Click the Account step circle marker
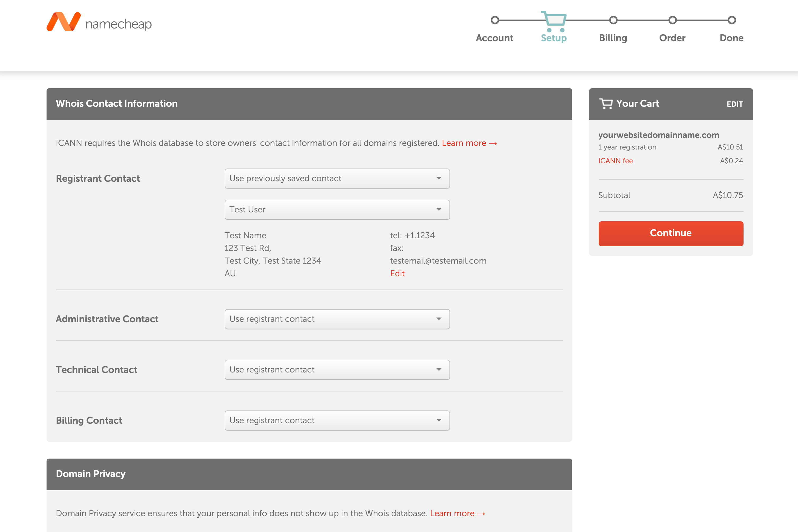The height and width of the screenshot is (532, 798). click(495, 20)
